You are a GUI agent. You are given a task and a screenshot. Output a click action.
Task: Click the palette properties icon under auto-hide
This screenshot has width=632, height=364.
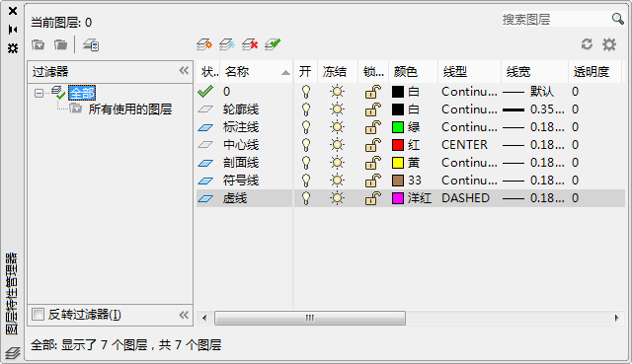pos(13,48)
